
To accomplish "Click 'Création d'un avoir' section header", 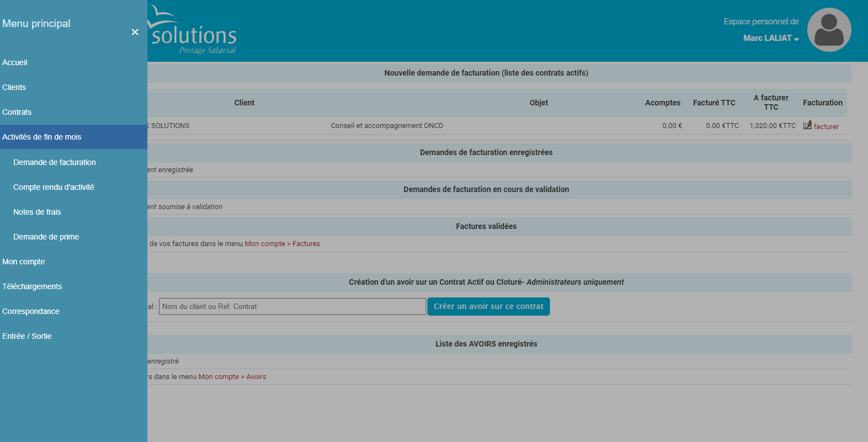I will (x=486, y=282).
